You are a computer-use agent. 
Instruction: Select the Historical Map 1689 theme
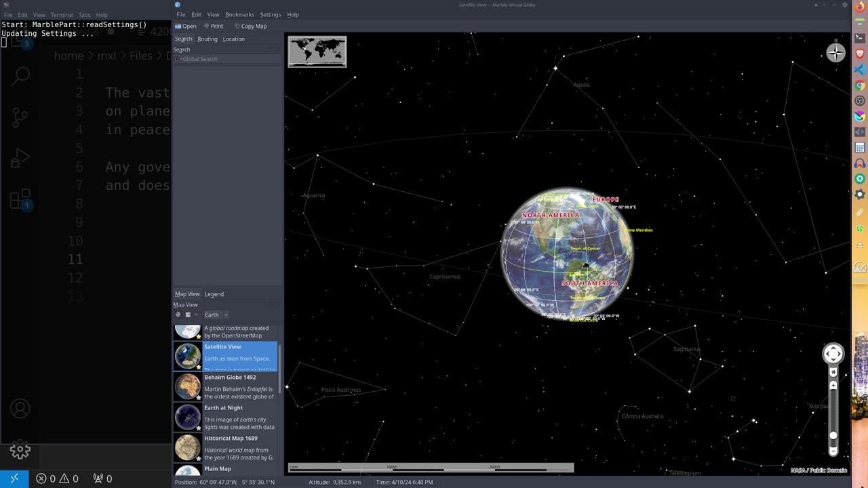coord(225,447)
